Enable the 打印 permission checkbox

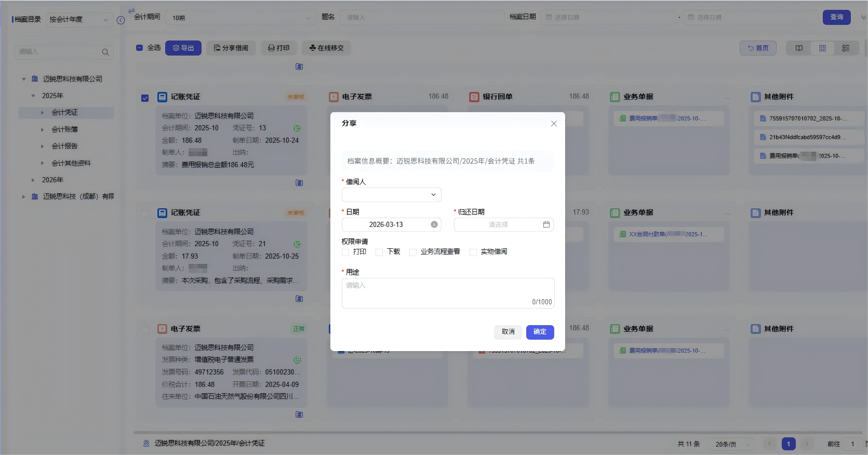[345, 252]
